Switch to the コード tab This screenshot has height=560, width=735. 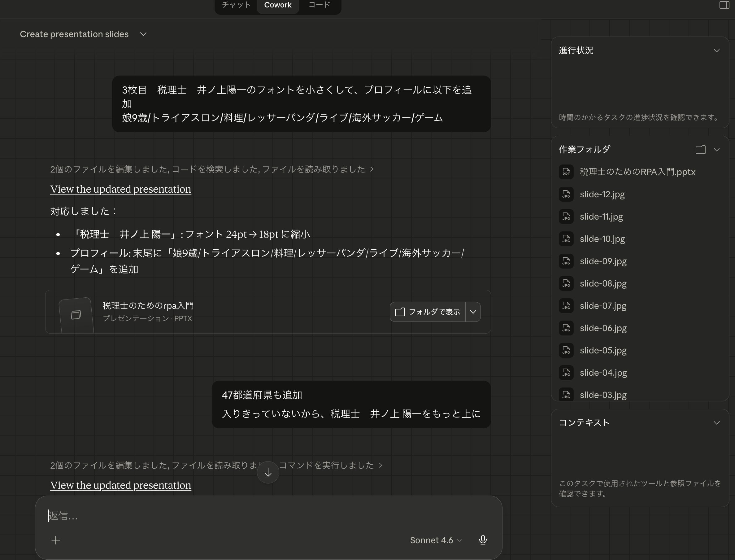pos(319,5)
